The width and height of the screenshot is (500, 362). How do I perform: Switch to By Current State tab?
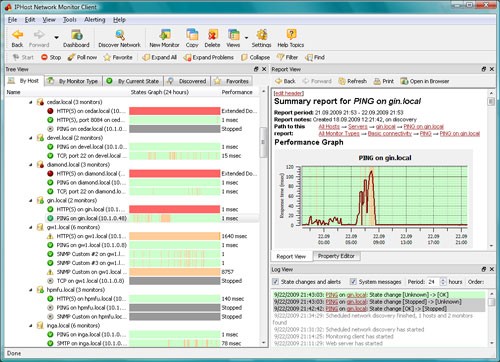(x=133, y=81)
